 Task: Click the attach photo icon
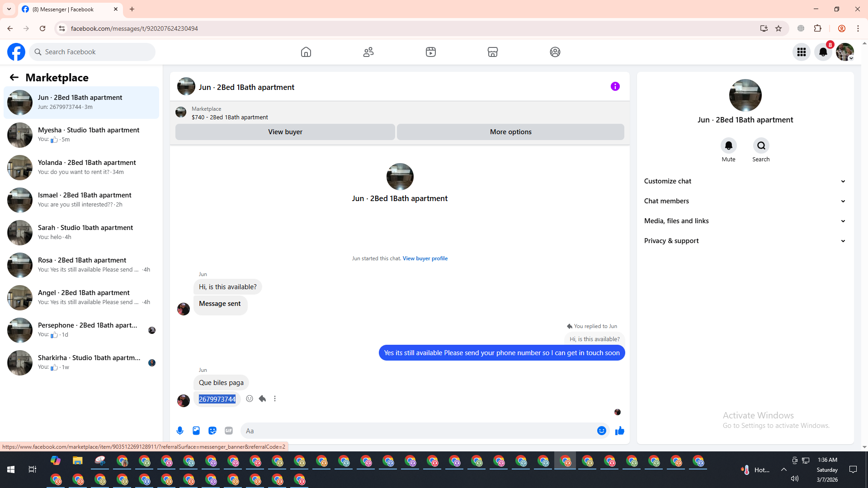pyautogui.click(x=196, y=431)
